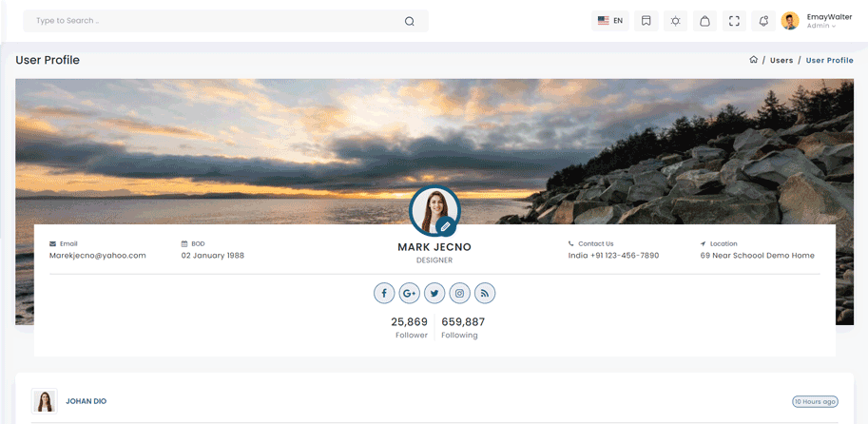
Task: Go to Users breadcrumb link
Action: pyautogui.click(x=781, y=60)
